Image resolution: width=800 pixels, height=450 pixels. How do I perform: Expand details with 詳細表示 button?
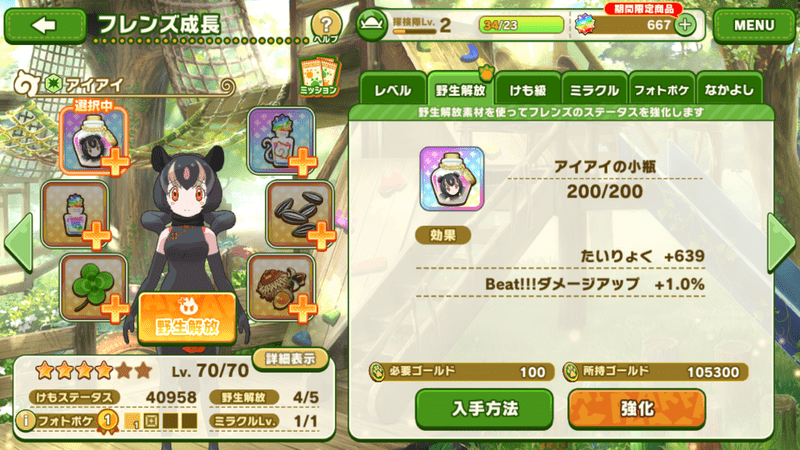pos(290,359)
